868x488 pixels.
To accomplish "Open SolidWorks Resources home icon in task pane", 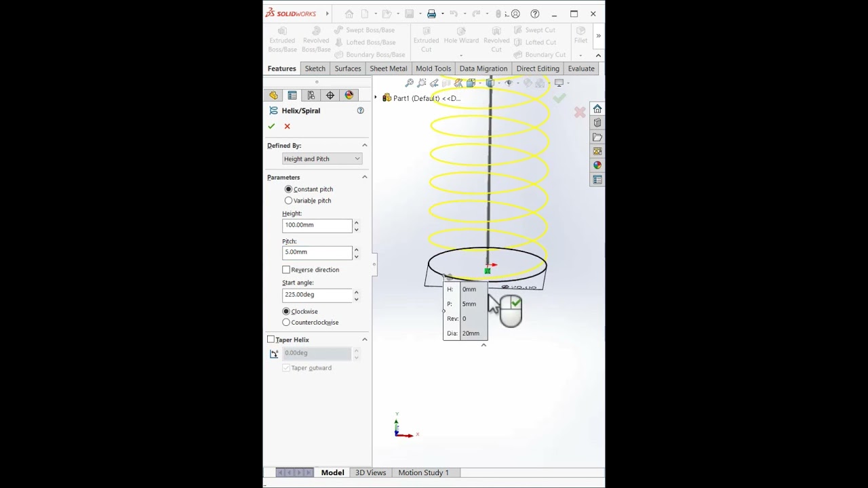I will click(597, 109).
